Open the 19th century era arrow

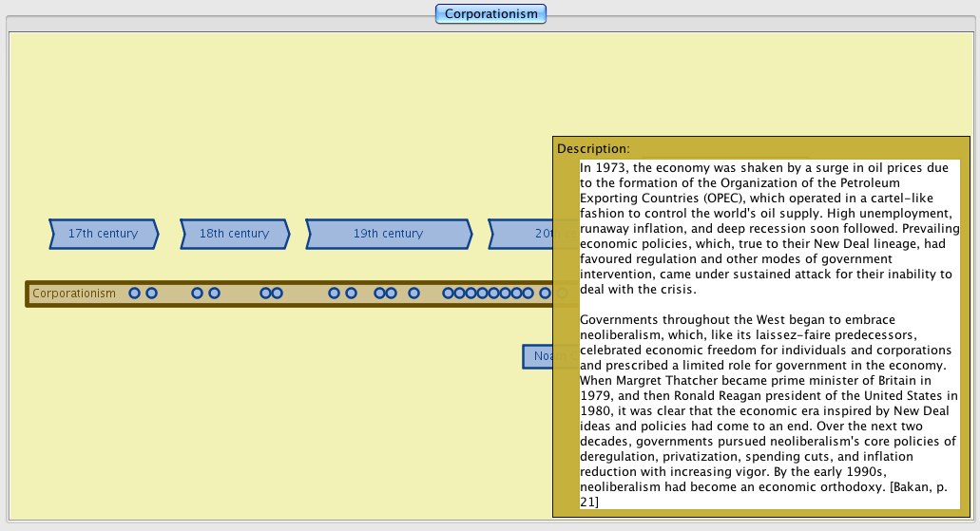pos(388,234)
